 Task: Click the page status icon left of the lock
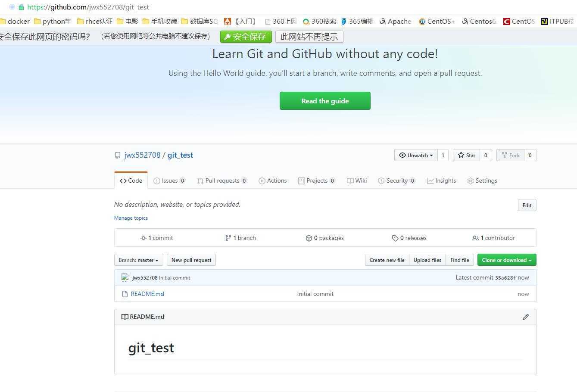12,7
